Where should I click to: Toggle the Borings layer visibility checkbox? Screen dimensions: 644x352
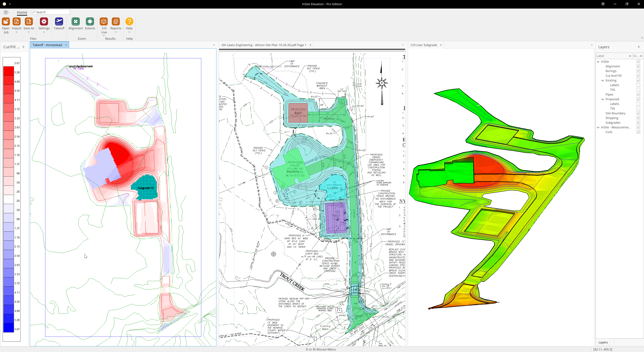click(638, 71)
